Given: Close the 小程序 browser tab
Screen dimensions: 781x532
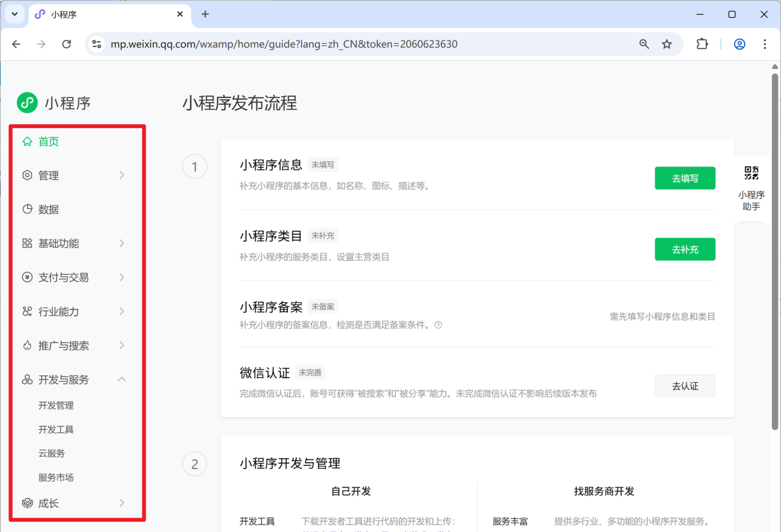Looking at the screenshot, I should point(181,14).
